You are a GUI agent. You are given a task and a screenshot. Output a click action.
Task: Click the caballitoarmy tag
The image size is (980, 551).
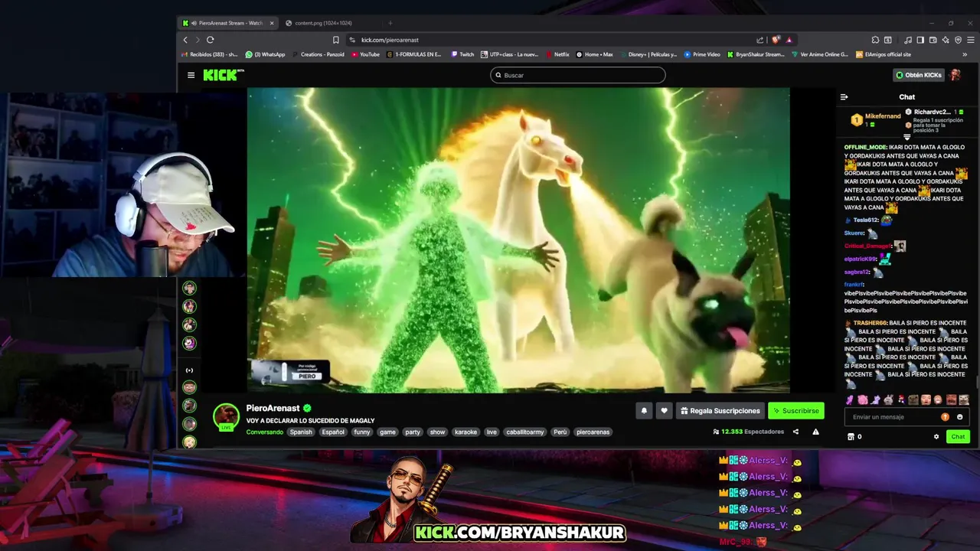[x=525, y=432]
